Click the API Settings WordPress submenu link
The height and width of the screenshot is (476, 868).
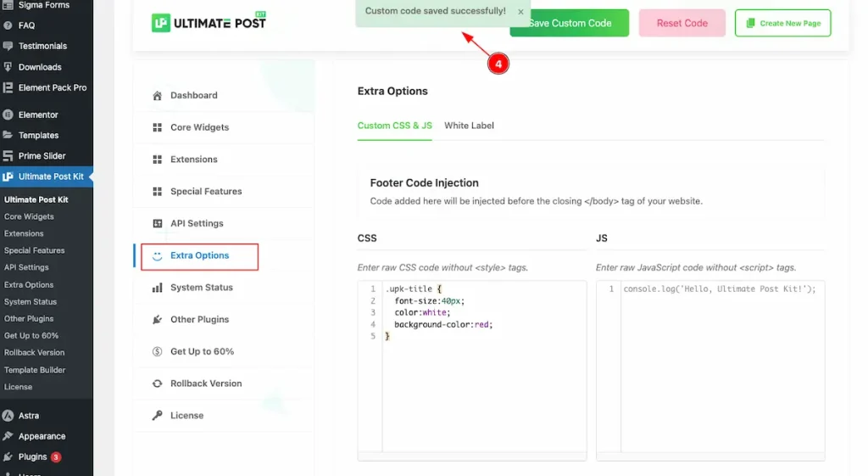point(26,267)
